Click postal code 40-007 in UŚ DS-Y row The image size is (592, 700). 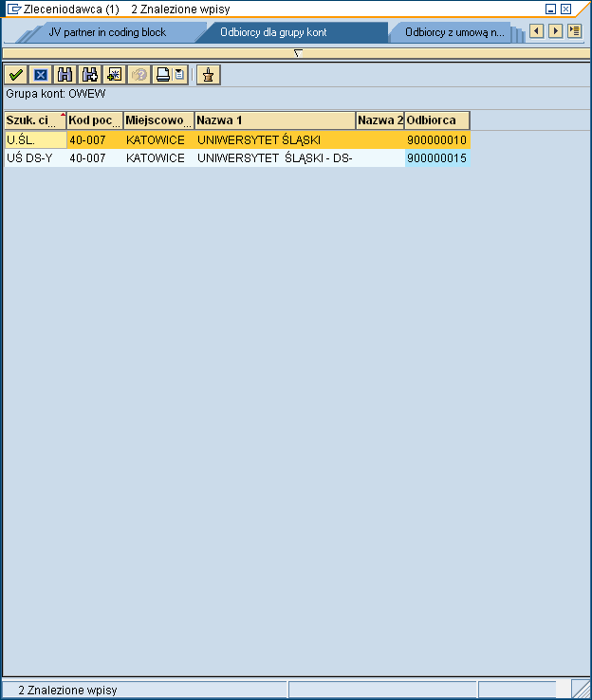(x=95, y=158)
